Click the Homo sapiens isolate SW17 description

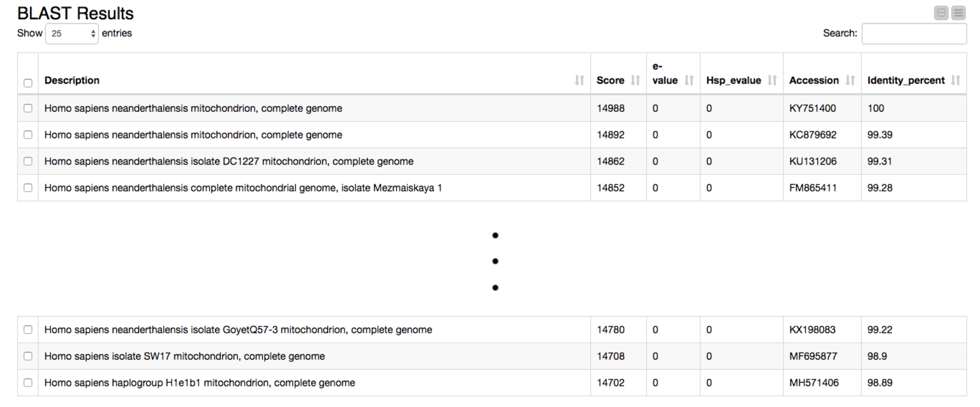click(x=184, y=356)
